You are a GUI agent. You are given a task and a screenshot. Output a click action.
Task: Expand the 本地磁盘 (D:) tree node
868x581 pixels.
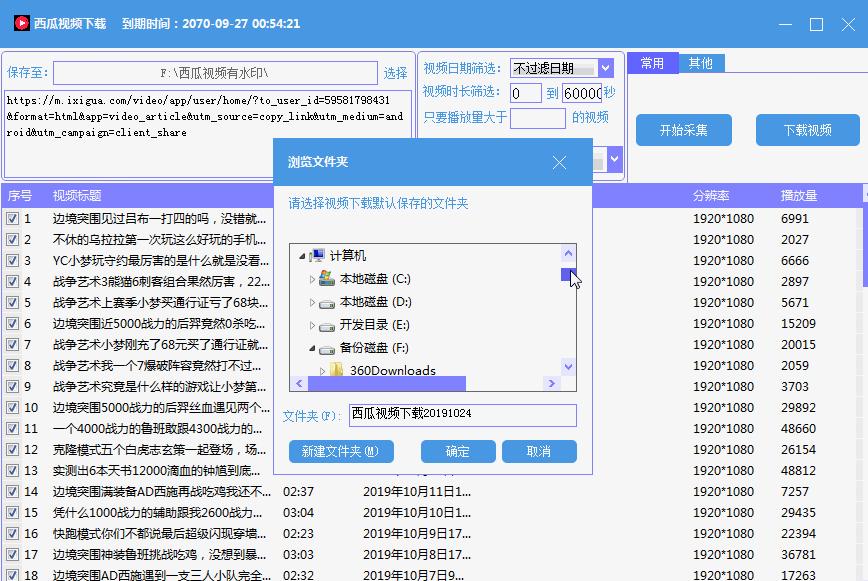tap(312, 303)
